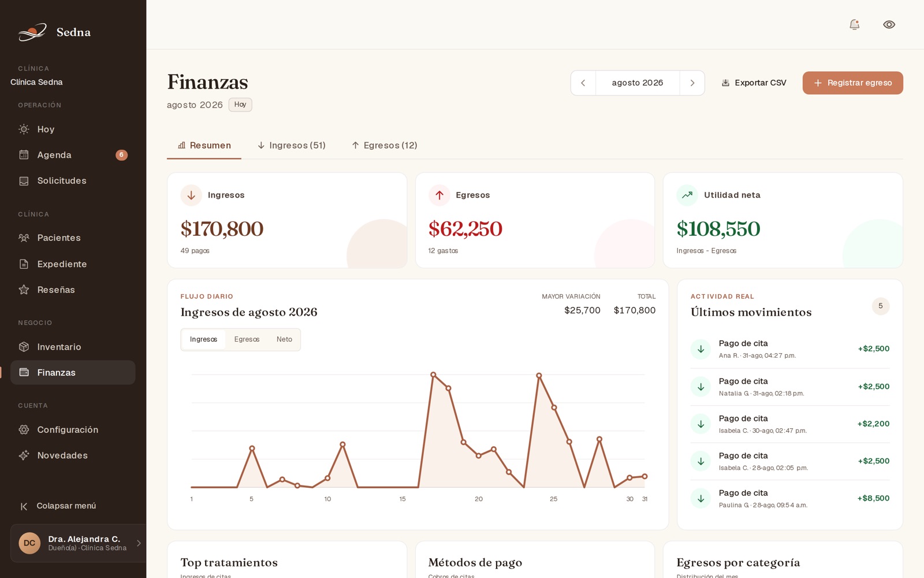Switch to the Ingresos (51) tab
The width and height of the screenshot is (924, 578).
[291, 146]
